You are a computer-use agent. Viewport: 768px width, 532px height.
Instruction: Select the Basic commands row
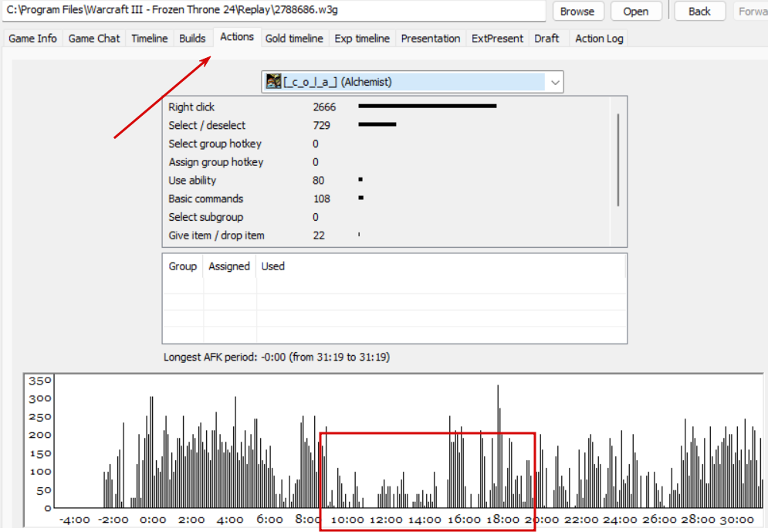pyautogui.click(x=386, y=199)
